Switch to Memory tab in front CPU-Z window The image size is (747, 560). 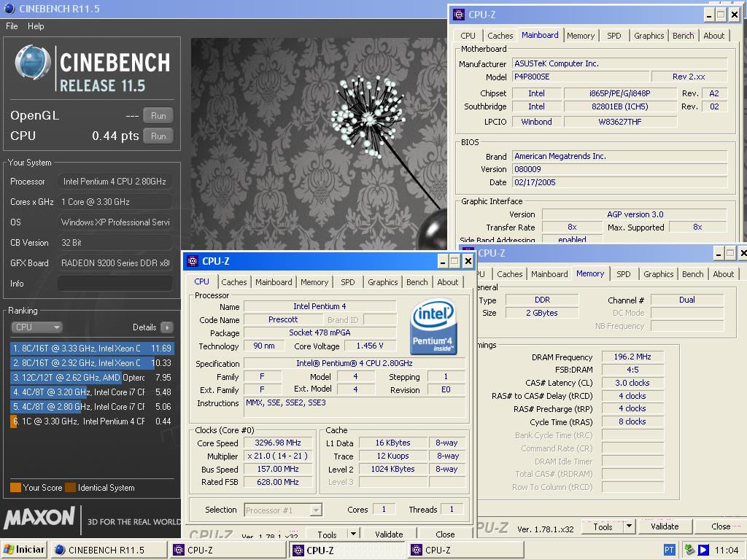(x=314, y=282)
